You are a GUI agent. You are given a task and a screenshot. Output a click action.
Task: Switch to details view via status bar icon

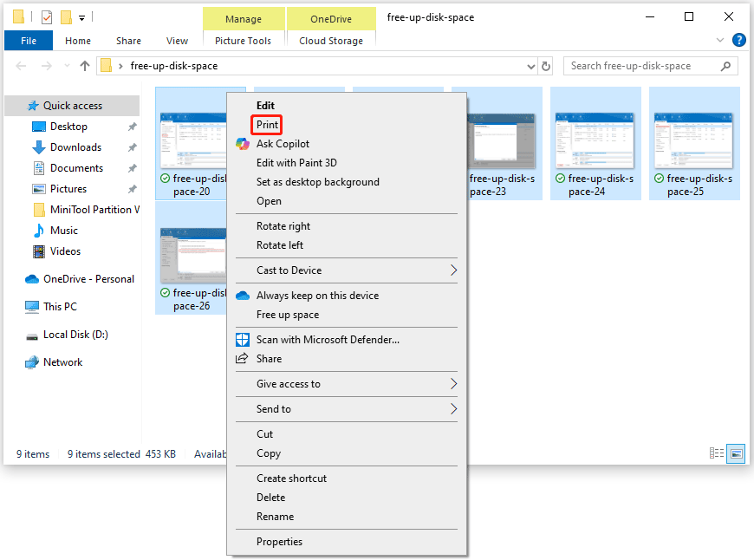tap(717, 453)
